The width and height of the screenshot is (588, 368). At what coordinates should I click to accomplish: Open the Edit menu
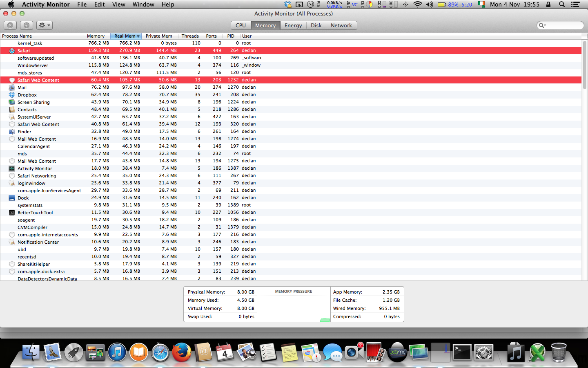pyautogui.click(x=100, y=4)
